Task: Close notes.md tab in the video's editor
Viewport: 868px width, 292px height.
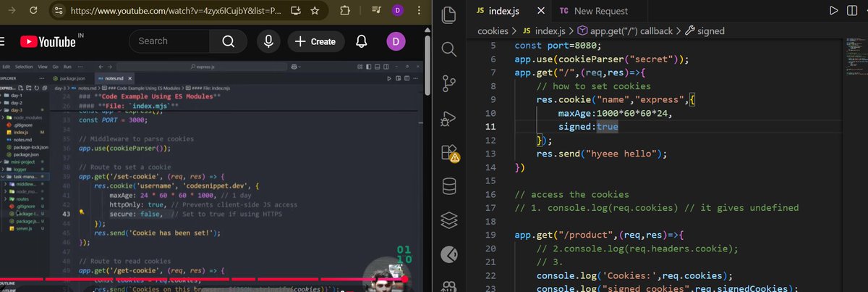Action: 129,78
